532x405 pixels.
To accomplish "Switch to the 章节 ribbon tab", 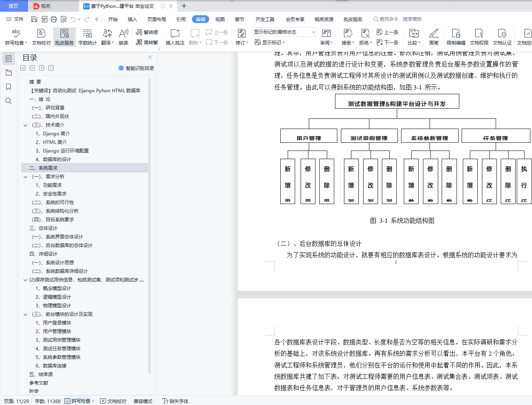I will pos(240,19).
